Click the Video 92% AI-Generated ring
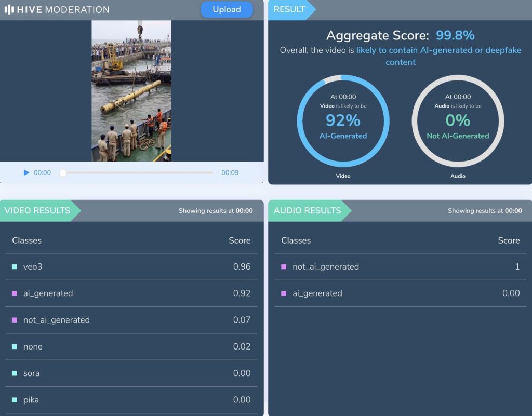532x416 pixels. (x=343, y=120)
